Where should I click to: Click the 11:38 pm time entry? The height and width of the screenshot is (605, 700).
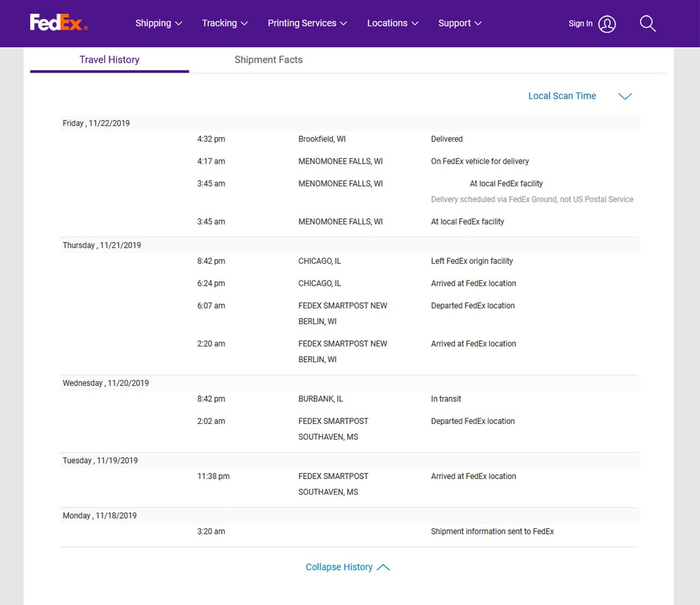213,476
